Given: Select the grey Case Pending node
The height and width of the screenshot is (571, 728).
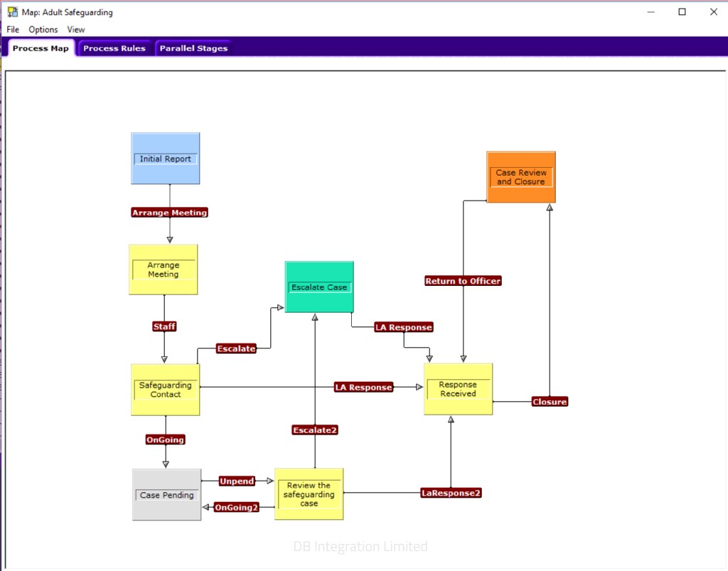Looking at the screenshot, I should pos(166,495).
